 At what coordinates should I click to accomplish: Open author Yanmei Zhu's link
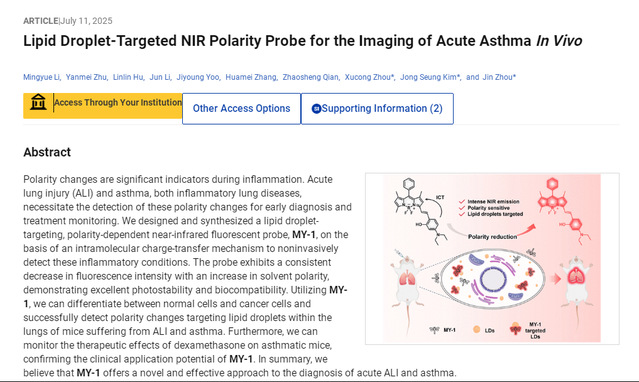click(x=86, y=77)
